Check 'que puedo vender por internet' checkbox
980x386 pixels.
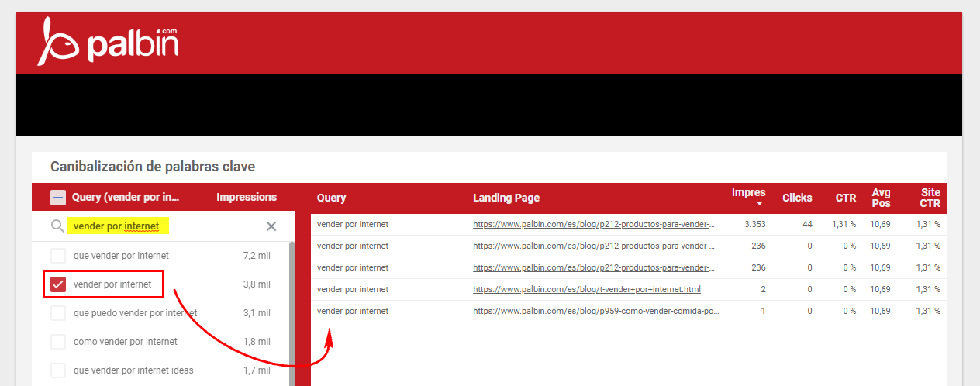[58, 313]
